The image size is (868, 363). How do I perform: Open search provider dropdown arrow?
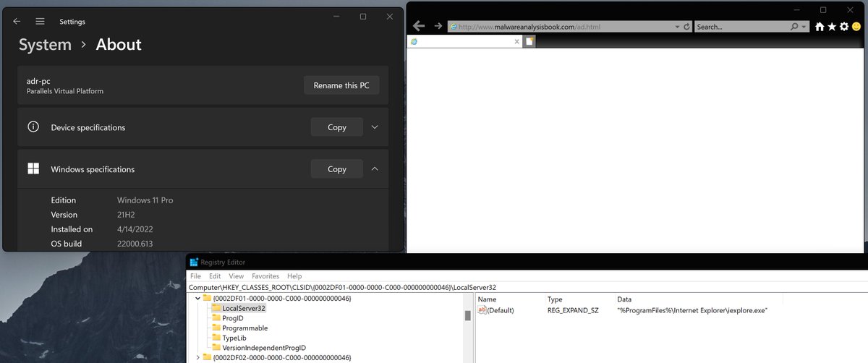(x=804, y=27)
